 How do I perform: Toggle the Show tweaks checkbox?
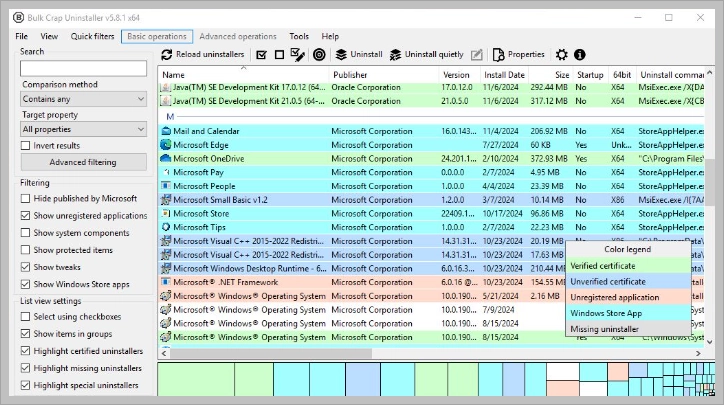tap(26, 267)
